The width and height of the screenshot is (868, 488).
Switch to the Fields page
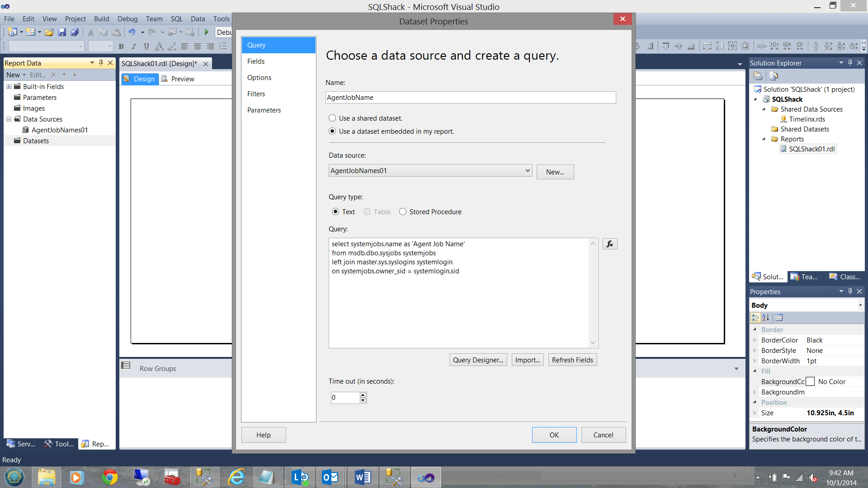point(256,61)
